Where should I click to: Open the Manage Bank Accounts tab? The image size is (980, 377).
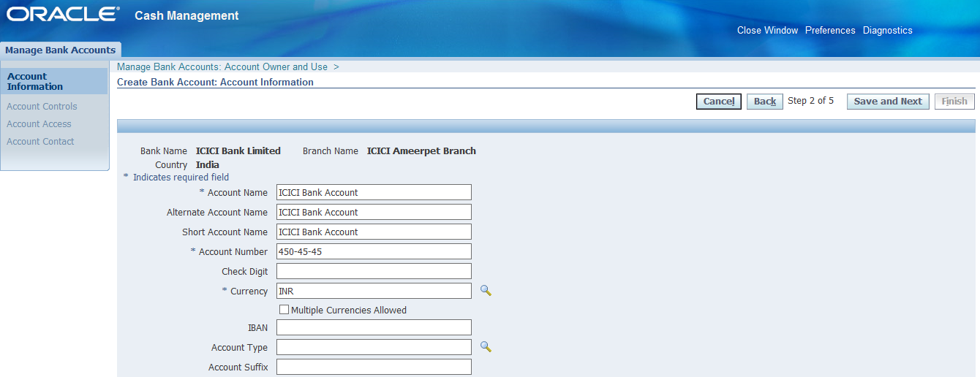coord(61,50)
